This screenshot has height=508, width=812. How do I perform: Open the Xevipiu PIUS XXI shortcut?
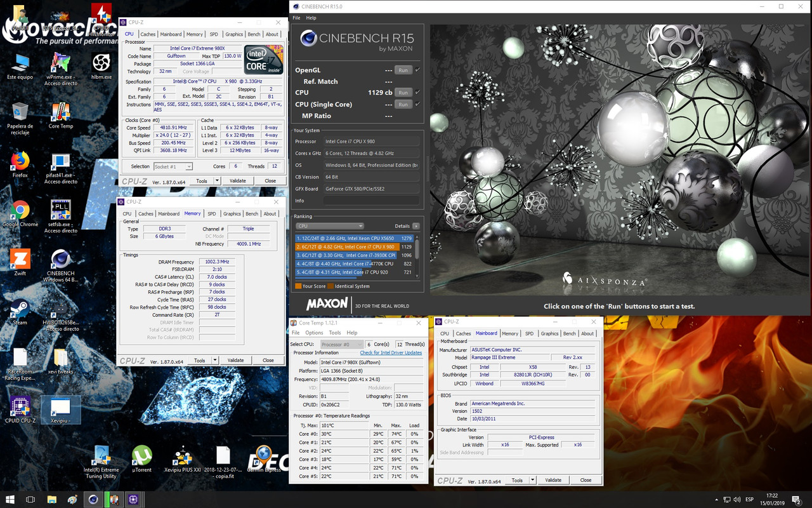183,459
